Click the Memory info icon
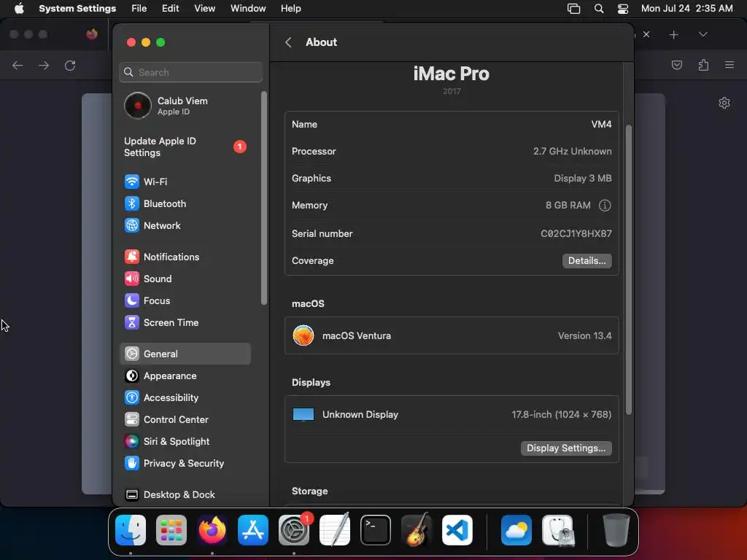 click(x=605, y=205)
